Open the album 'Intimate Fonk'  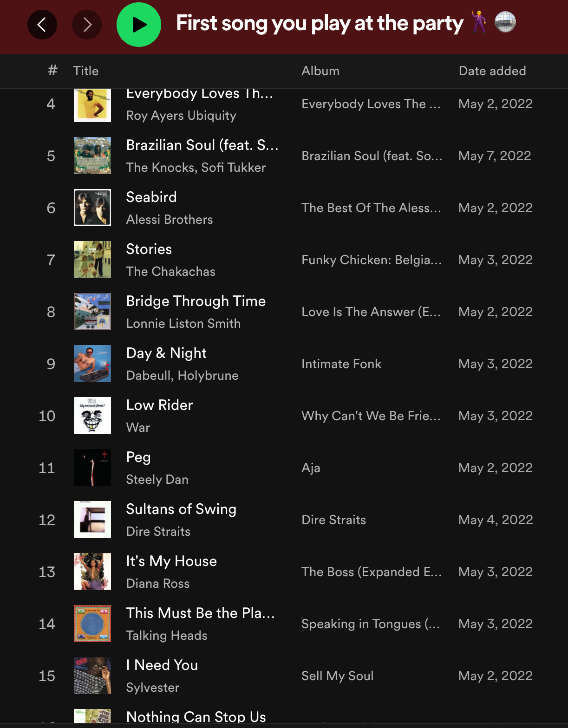[341, 364]
